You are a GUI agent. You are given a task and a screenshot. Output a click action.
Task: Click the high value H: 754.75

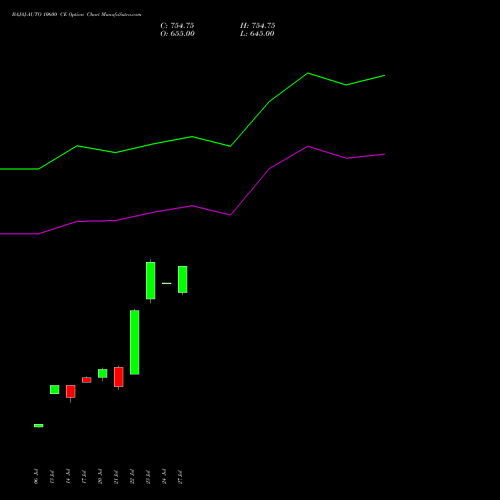[258, 26]
